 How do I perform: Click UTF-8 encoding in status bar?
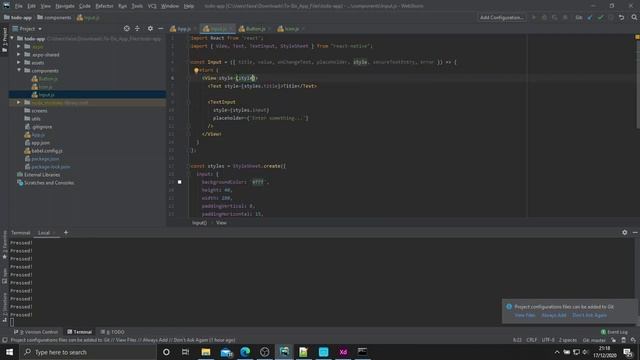click(548, 340)
